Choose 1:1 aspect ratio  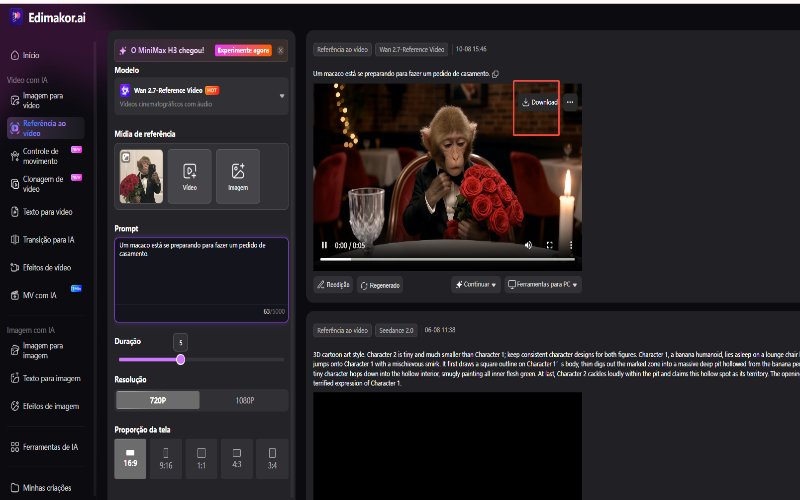pyautogui.click(x=202, y=459)
